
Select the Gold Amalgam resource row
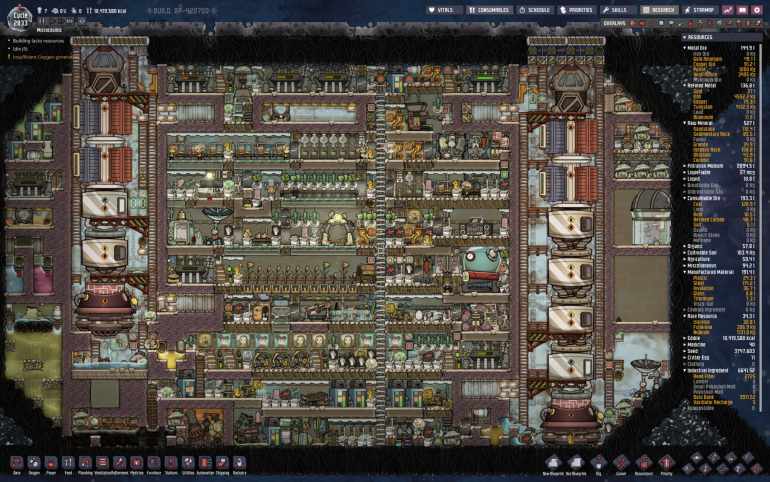724,59
